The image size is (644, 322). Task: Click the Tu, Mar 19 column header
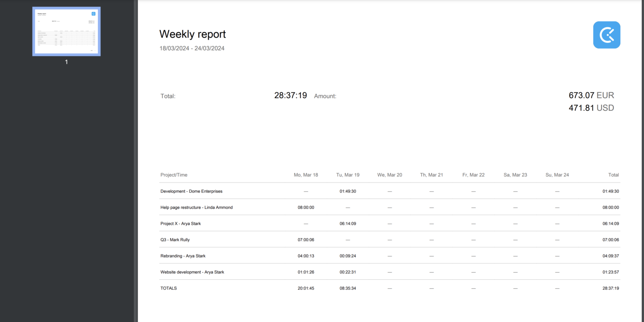(x=348, y=175)
